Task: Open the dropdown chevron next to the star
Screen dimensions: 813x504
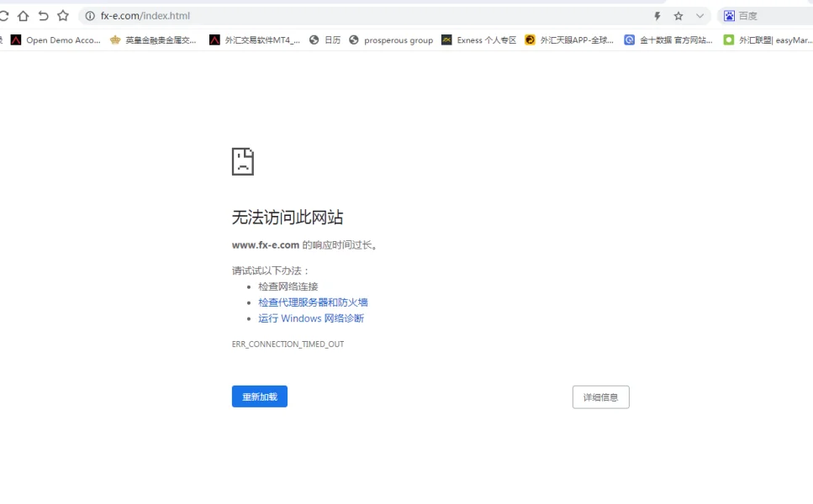Action: [700, 15]
